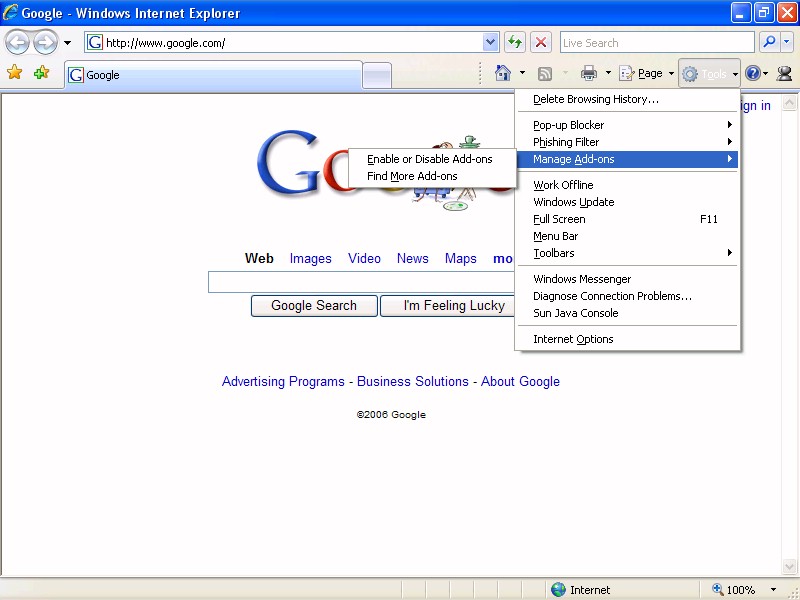The image size is (800, 600).
Task: Refresh the page with the green arrows icon
Action: click(x=515, y=42)
